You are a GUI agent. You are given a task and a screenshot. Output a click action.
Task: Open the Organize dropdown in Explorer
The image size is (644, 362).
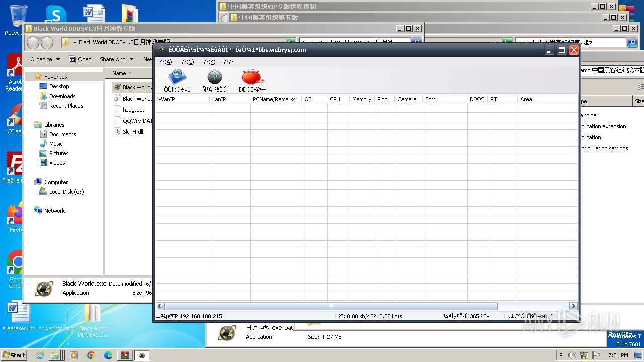tap(45, 59)
